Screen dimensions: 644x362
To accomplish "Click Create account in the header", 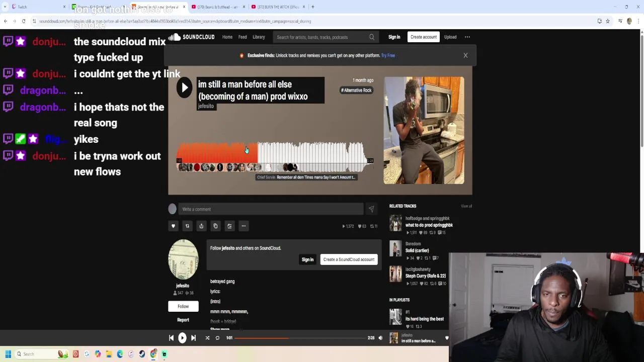I will [x=423, y=37].
